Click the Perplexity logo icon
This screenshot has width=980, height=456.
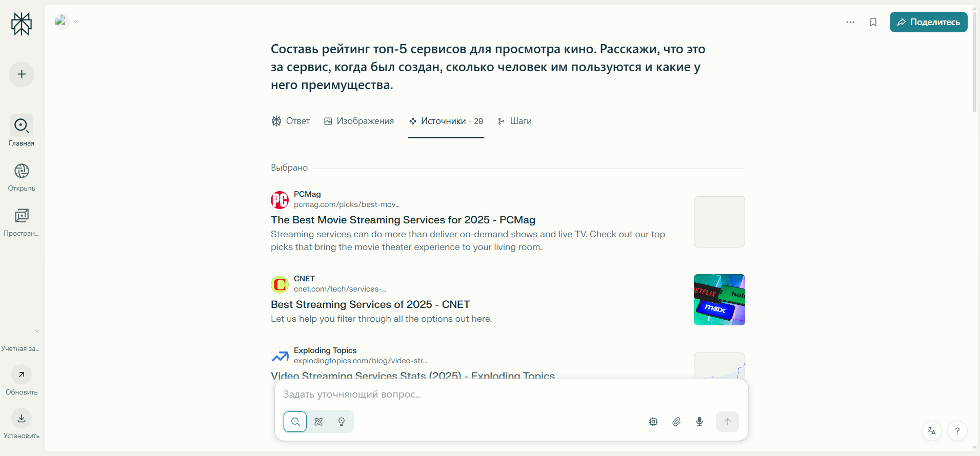[x=22, y=24]
